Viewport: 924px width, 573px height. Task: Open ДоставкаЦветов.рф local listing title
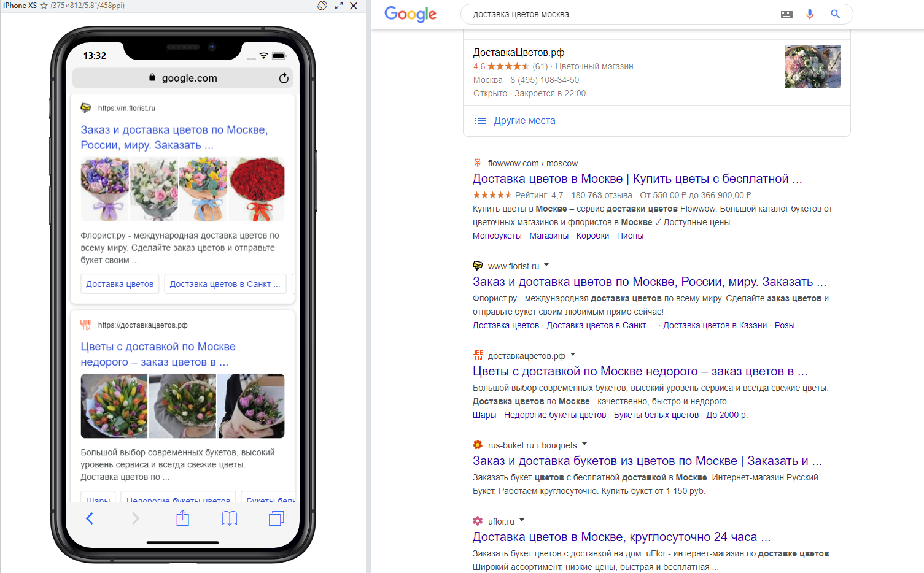(519, 53)
